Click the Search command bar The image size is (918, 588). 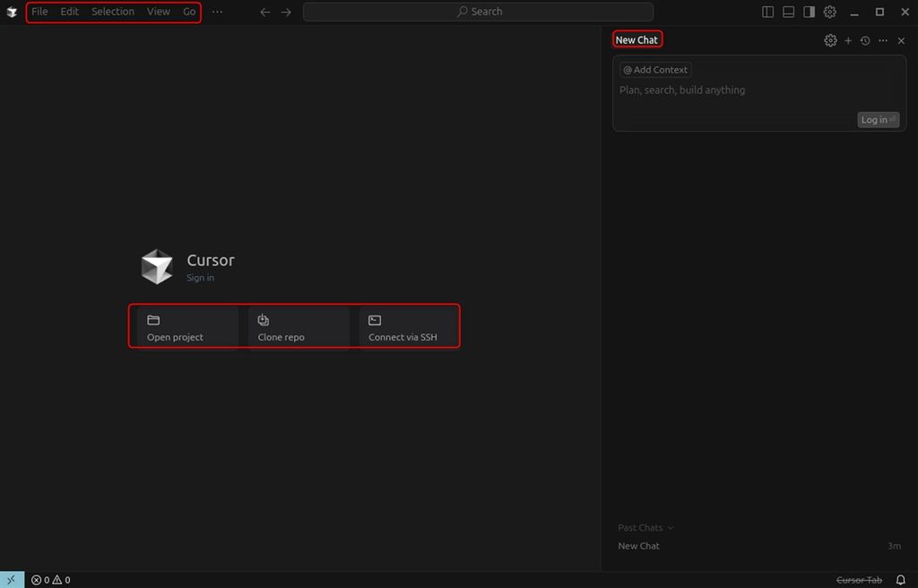479,12
